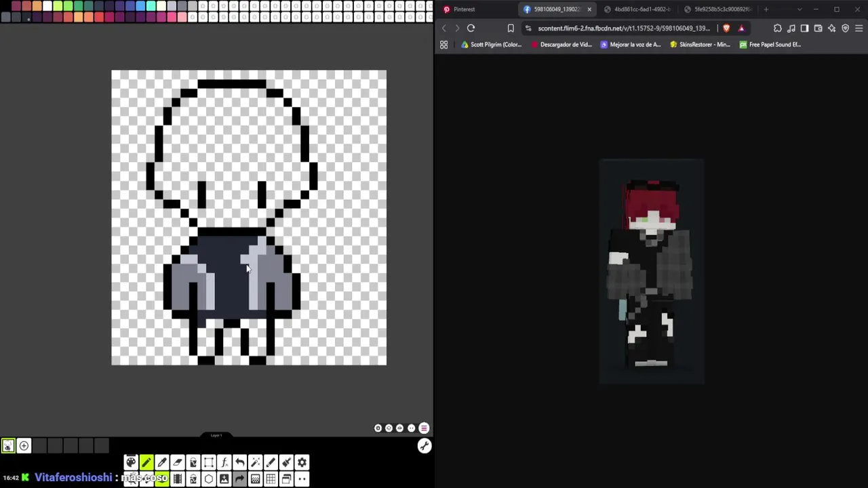Open the gear settings in toolbar
This screenshot has height=488, width=868.
pyautogui.click(x=302, y=462)
